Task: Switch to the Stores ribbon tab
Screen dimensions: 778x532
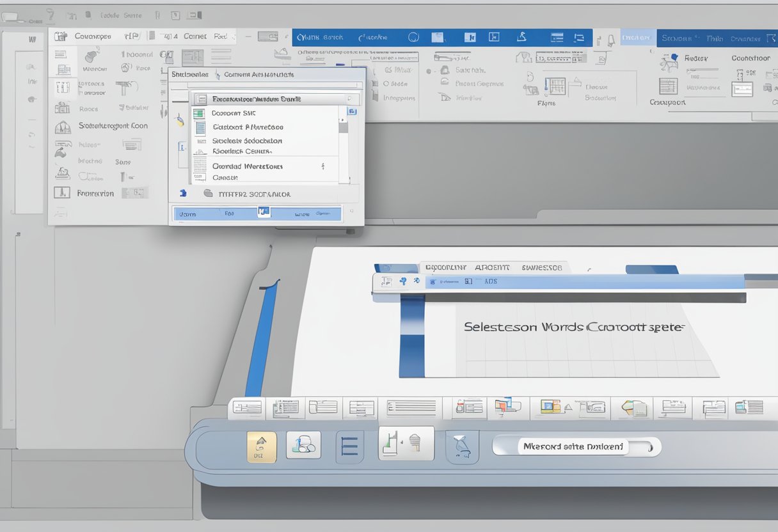Action: click(x=676, y=38)
